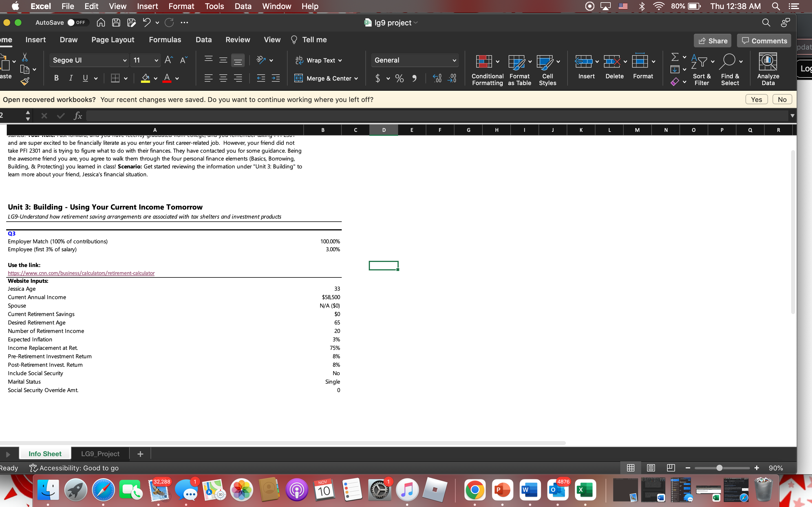Toggle italic formatting
Image resolution: width=812 pixels, height=507 pixels.
pyautogui.click(x=71, y=78)
